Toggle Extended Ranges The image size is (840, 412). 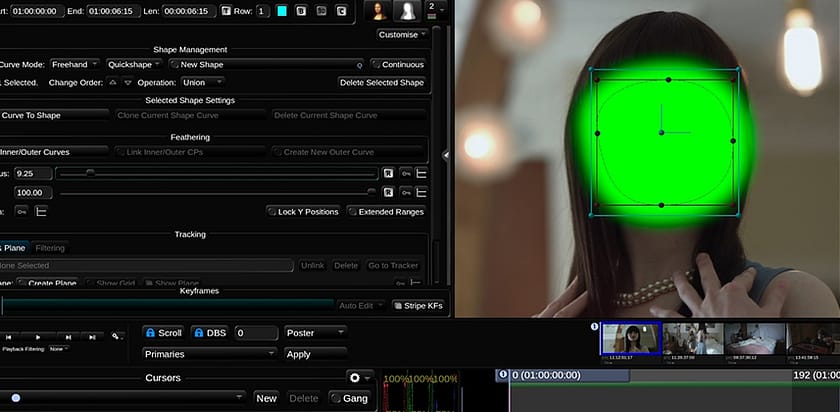coord(386,212)
